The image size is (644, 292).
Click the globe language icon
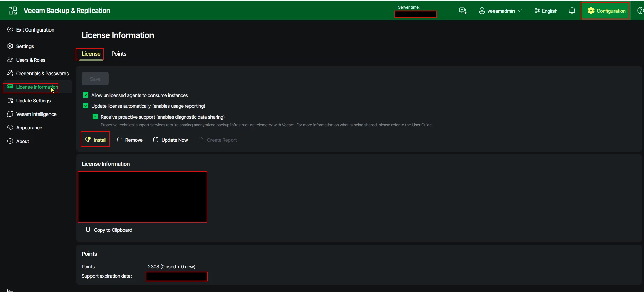point(537,11)
